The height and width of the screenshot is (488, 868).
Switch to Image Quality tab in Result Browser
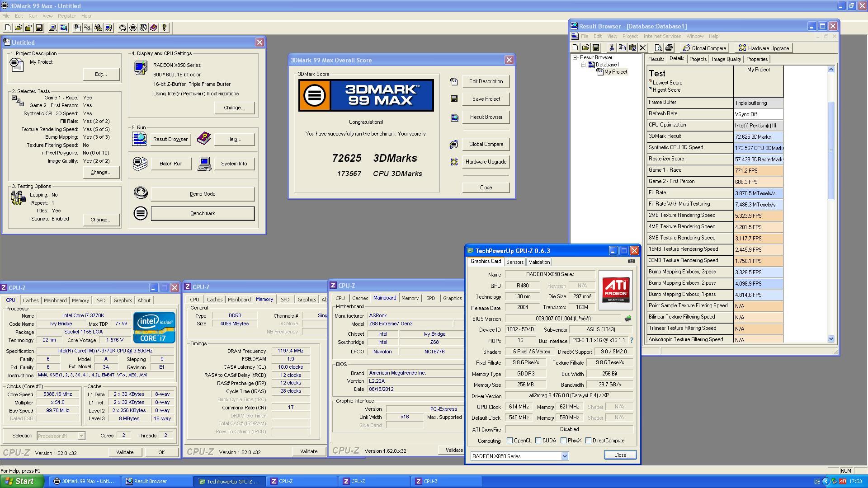(x=726, y=59)
